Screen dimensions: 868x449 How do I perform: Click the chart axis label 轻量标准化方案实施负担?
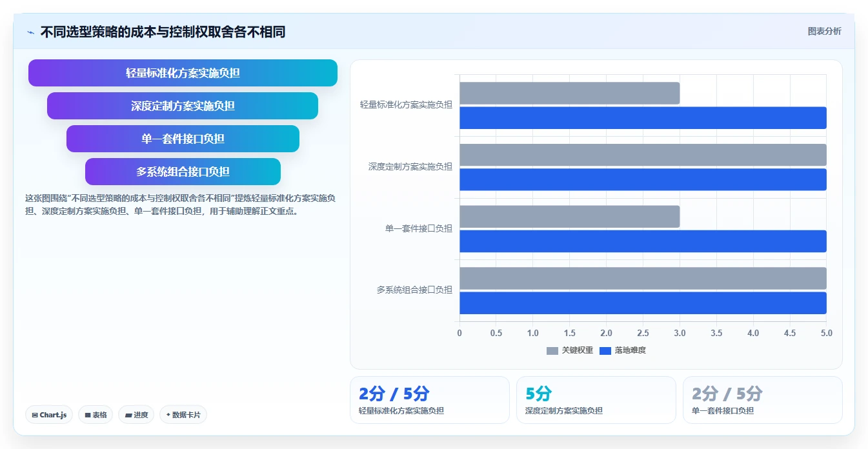[406, 105]
